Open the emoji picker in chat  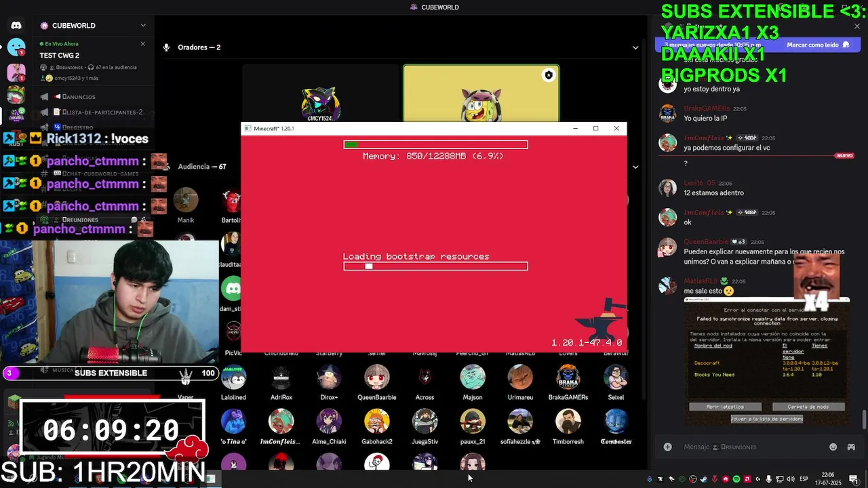tap(833, 447)
